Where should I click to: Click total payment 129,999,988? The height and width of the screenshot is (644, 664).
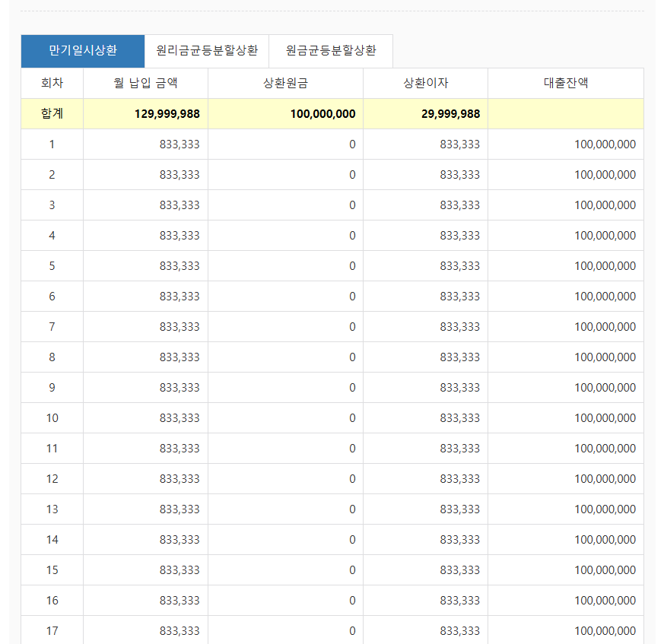click(x=167, y=114)
